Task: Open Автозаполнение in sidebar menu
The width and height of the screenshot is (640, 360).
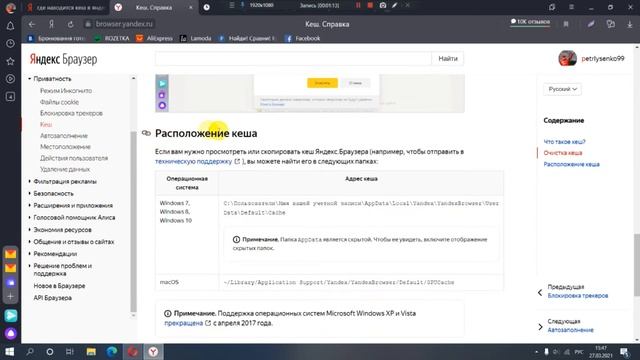Action: tap(64, 136)
